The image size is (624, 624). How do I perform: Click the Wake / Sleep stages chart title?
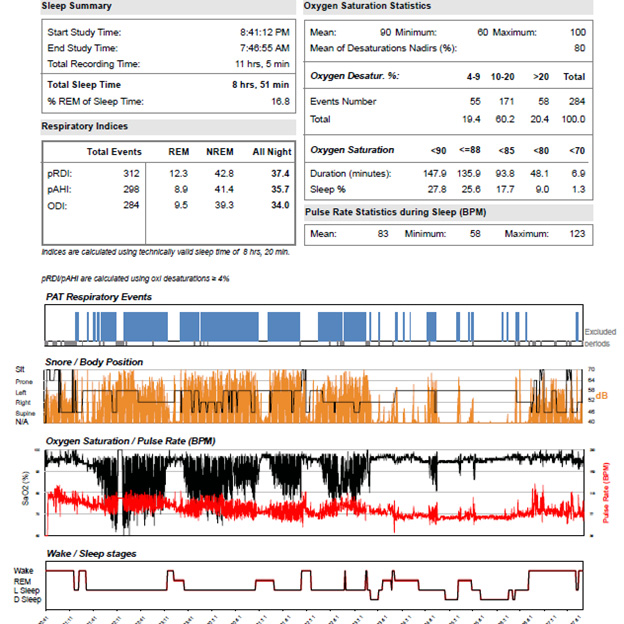(x=91, y=553)
